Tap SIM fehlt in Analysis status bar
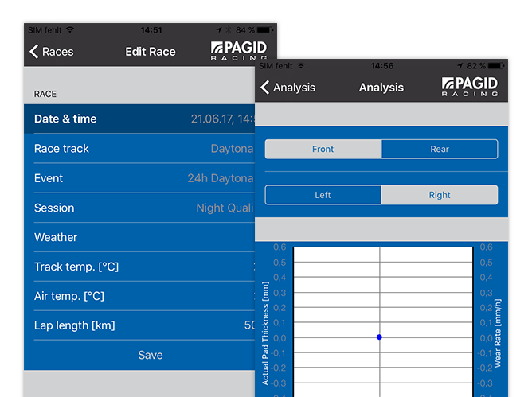The width and height of the screenshot is (532, 397). click(276, 66)
